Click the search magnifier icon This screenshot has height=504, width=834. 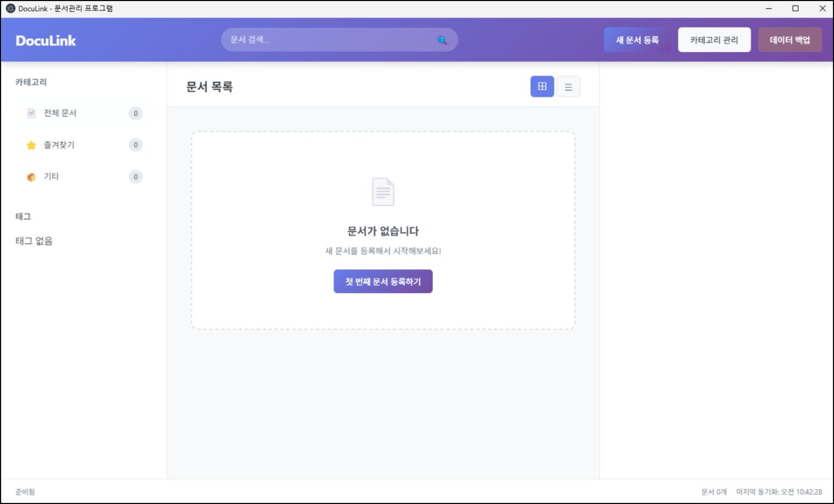pyautogui.click(x=441, y=40)
